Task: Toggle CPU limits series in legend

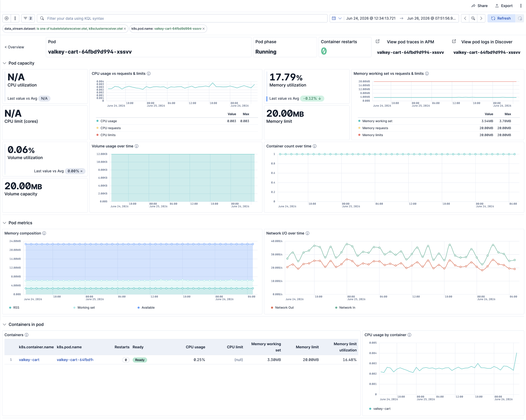Action: point(108,135)
